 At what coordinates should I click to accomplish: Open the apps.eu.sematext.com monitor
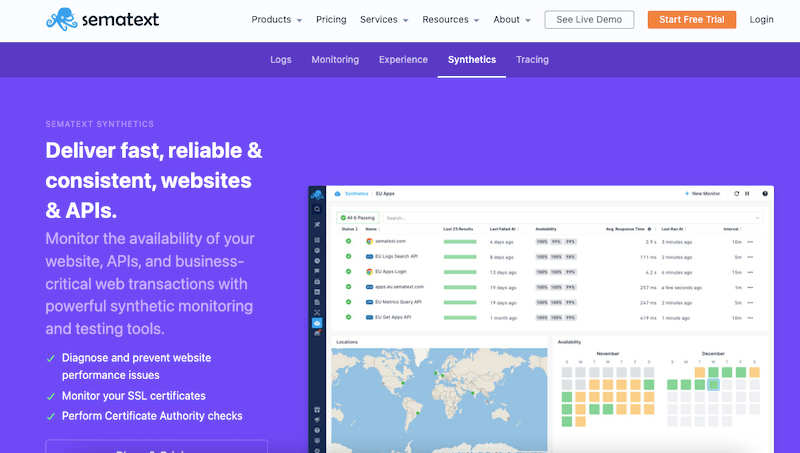click(399, 287)
